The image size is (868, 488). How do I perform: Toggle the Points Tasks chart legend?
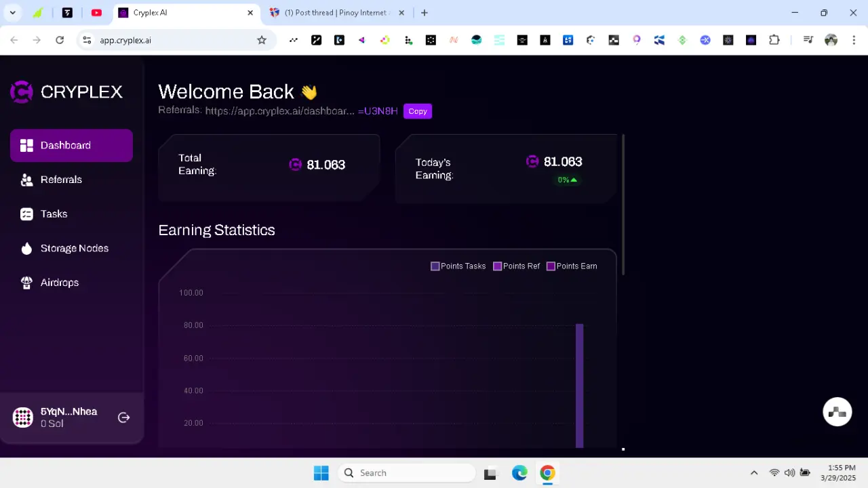coord(458,266)
